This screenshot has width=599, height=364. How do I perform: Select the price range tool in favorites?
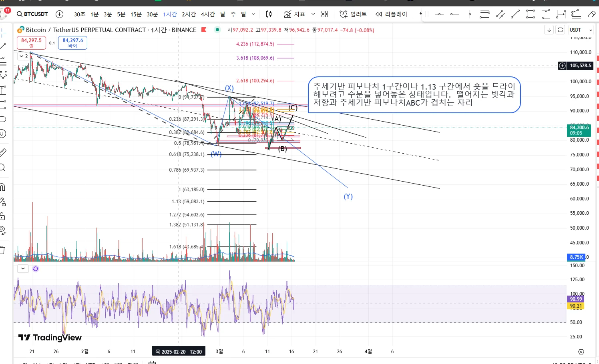[546, 14]
